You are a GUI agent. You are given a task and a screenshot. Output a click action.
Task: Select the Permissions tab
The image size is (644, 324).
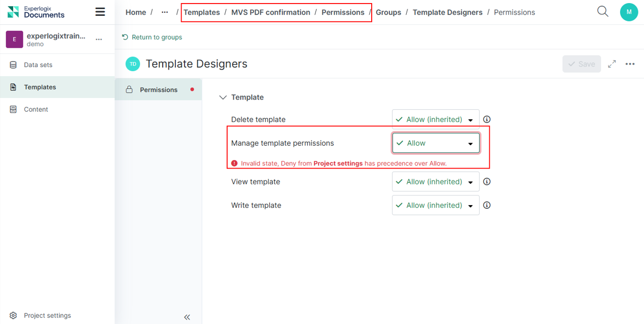(x=158, y=90)
